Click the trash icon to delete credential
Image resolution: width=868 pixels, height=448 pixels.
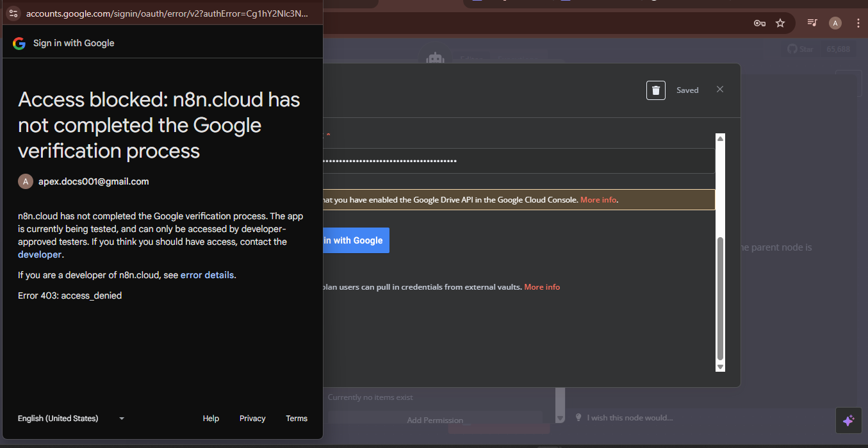655,90
